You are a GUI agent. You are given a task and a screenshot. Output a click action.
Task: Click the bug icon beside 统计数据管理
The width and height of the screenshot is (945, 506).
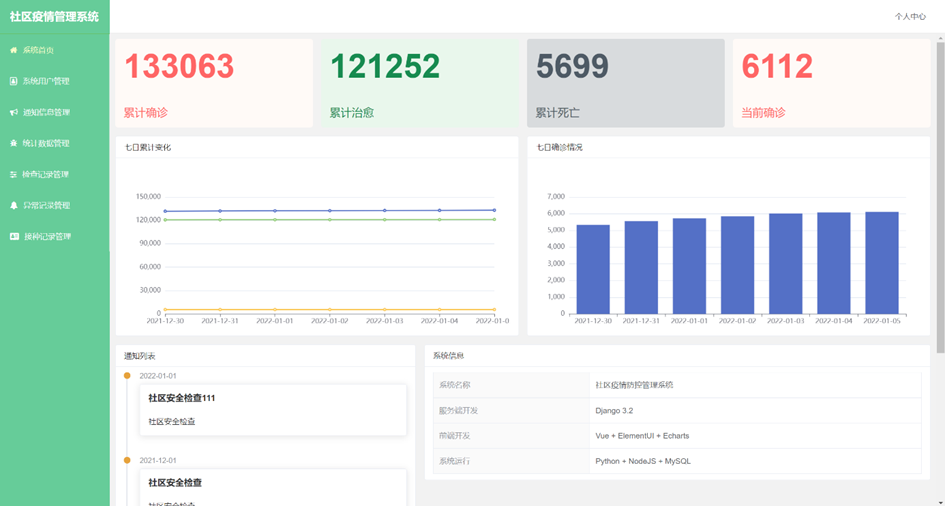tap(13, 143)
